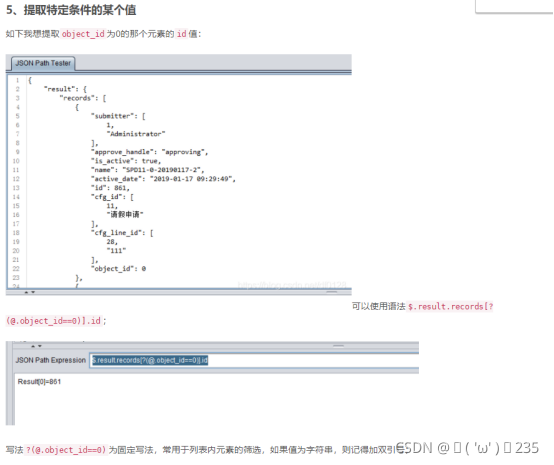Click the inline code 'object_id' in the intro sentence
The height and width of the screenshot is (465, 554).
[x=83, y=34]
